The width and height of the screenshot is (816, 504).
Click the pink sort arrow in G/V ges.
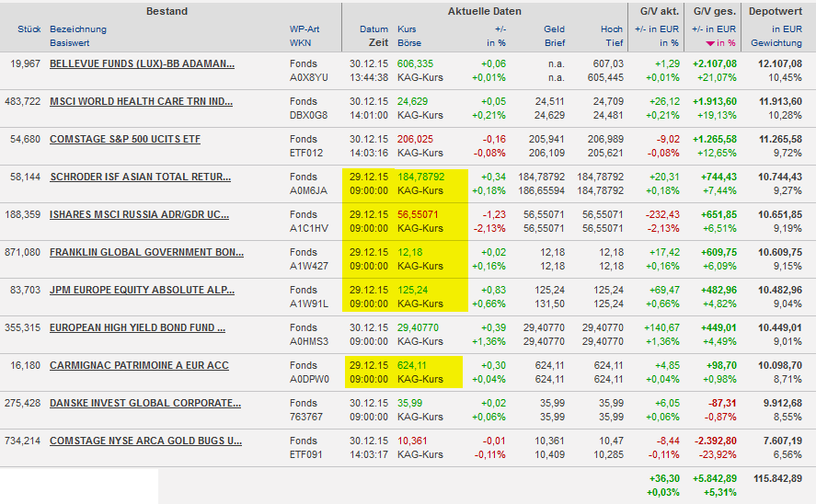tap(709, 43)
